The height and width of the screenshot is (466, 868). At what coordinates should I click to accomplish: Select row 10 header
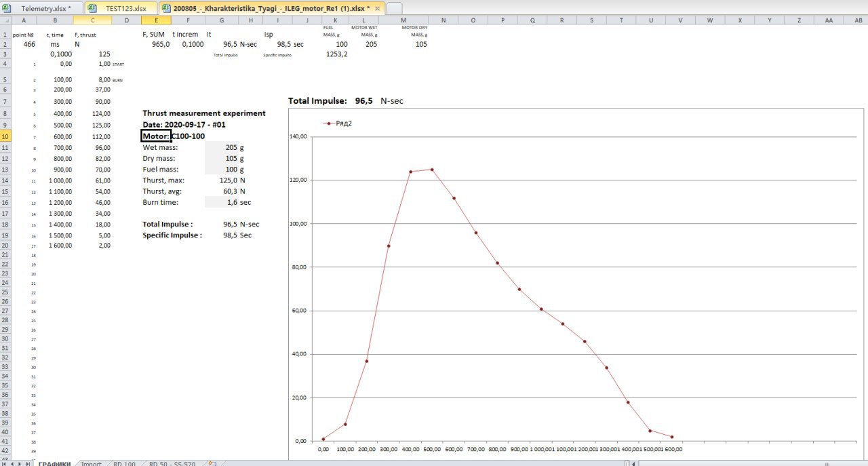[5, 136]
